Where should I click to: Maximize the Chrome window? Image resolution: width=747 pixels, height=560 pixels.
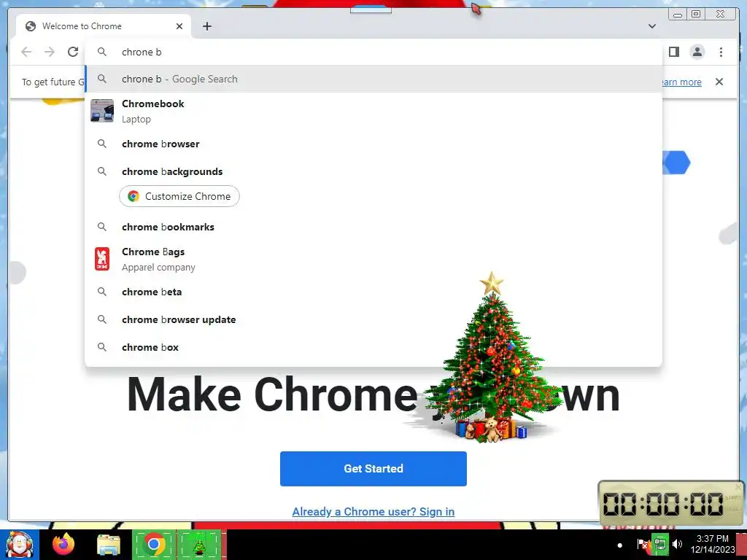[x=696, y=14]
